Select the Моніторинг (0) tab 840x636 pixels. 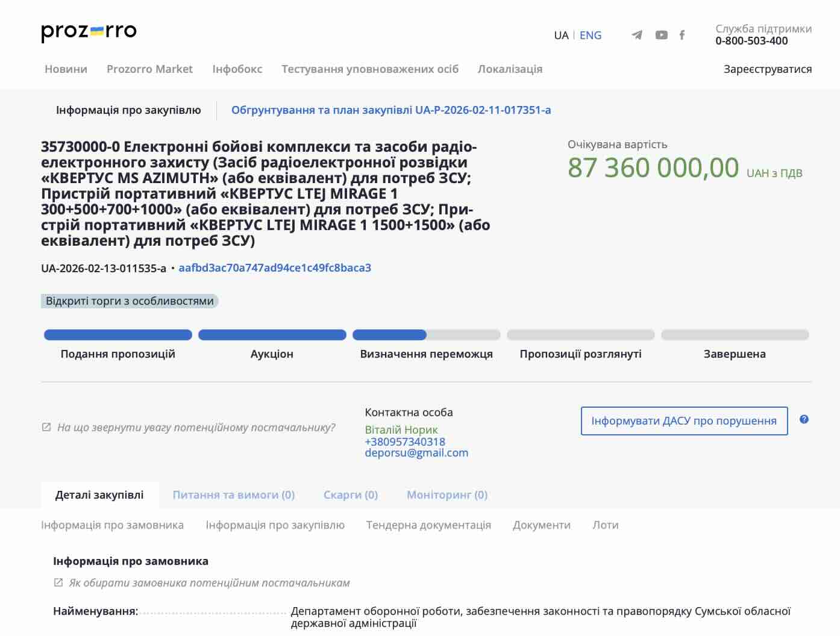pyautogui.click(x=447, y=494)
